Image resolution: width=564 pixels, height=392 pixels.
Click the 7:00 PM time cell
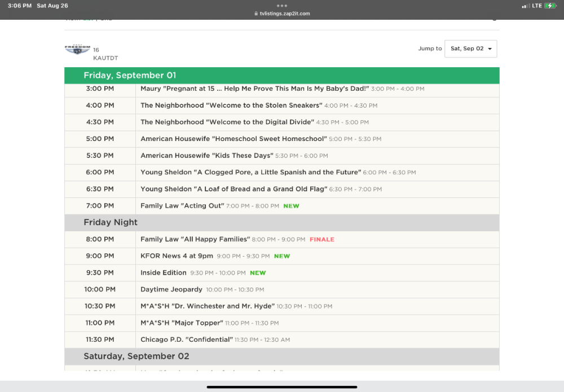click(x=100, y=206)
